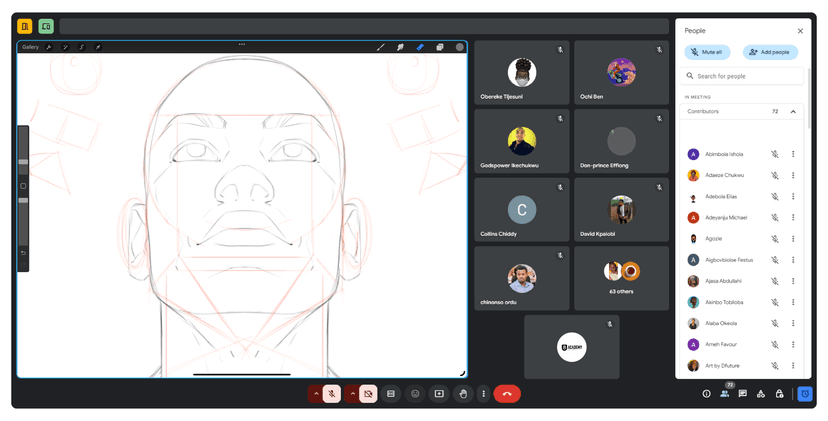Open the Procreate layers panel
The height and width of the screenshot is (421, 828).
click(x=440, y=47)
